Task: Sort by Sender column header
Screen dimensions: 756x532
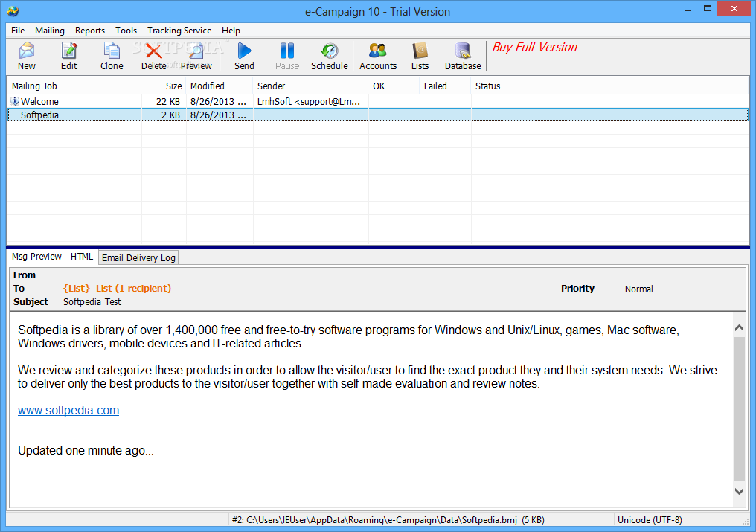Action: pos(310,86)
